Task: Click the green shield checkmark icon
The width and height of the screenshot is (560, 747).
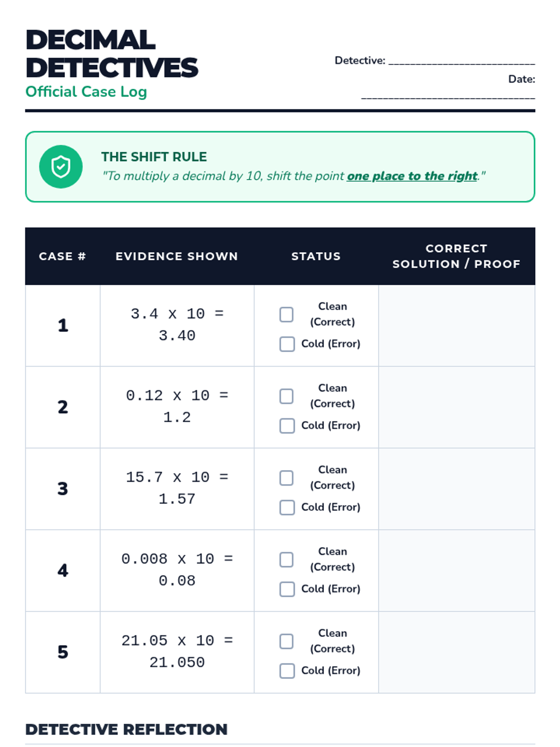Action: click(x=61, y=167)
